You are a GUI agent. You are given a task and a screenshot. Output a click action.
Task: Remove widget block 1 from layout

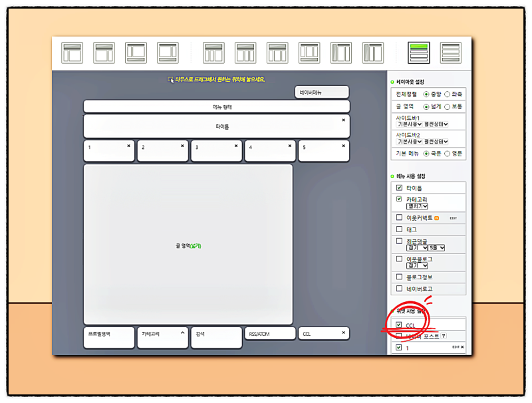tap(128, 146)
